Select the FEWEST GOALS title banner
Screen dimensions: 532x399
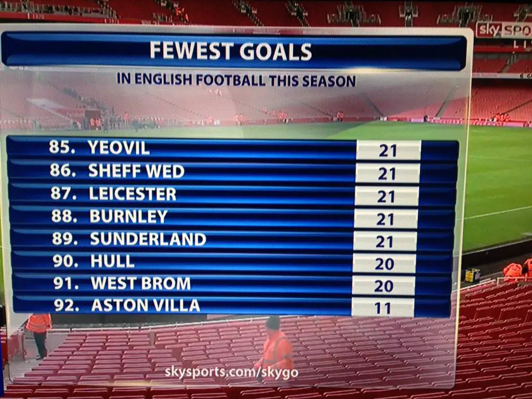coord(234,51)
